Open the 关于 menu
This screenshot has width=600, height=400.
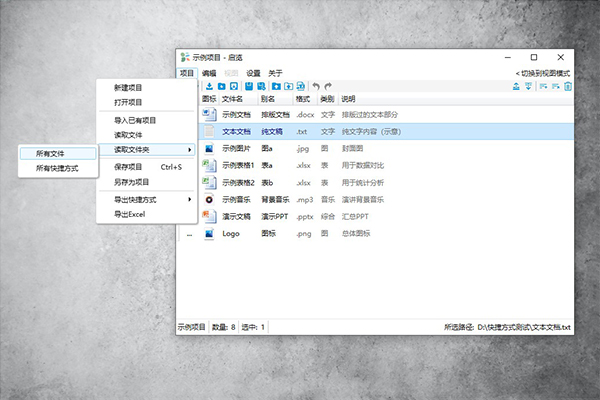pos(275,73)
